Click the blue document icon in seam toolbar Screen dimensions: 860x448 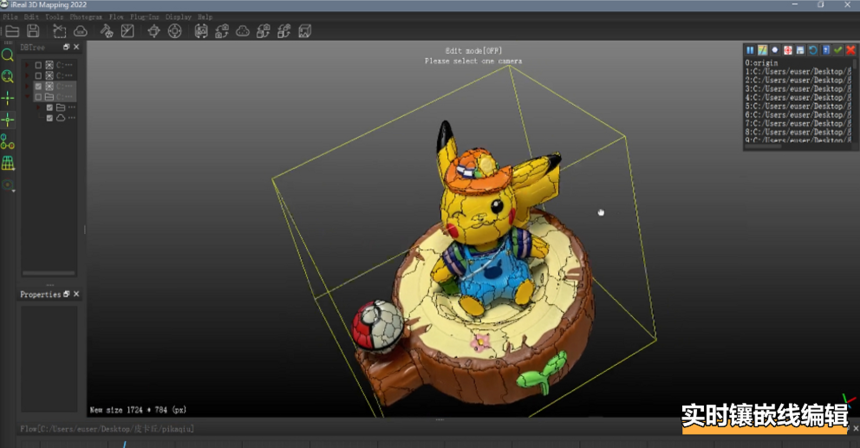pyautogui.click(x=825, y=50)
